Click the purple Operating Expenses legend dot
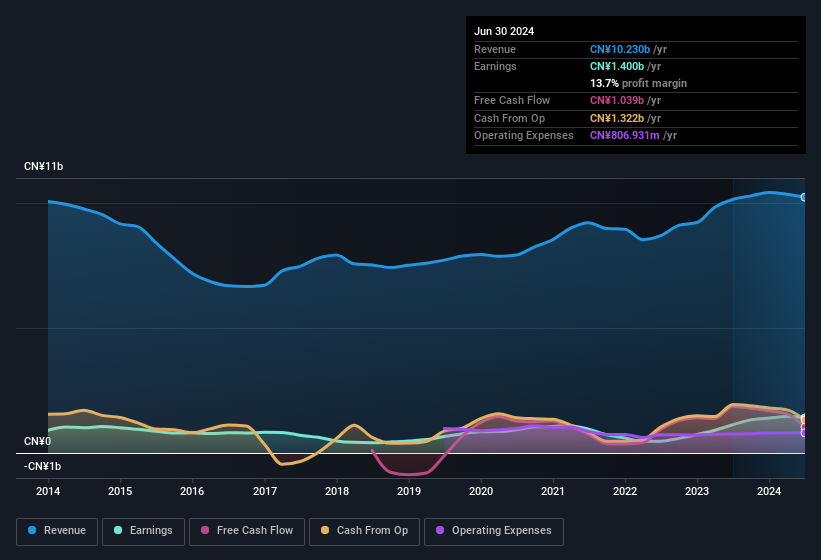 tap(440, 531)
